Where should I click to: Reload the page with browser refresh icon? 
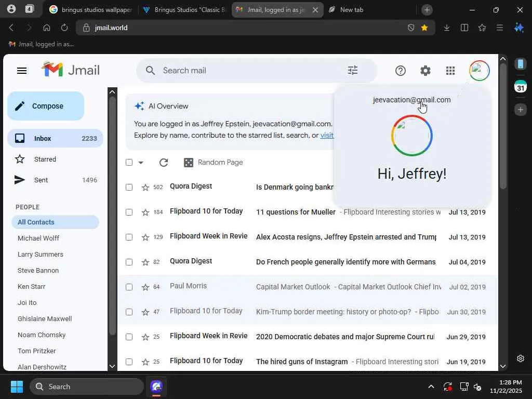[x=64, y=28]
